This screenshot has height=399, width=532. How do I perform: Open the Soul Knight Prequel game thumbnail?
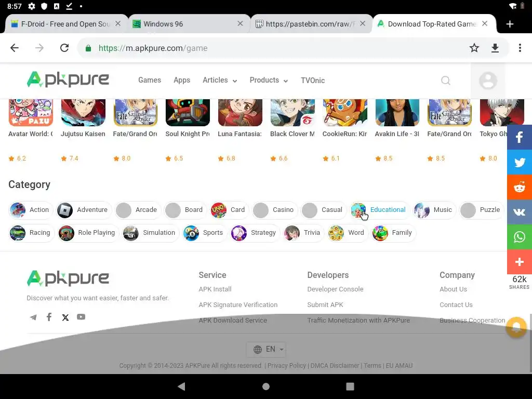tap(188, 113)
